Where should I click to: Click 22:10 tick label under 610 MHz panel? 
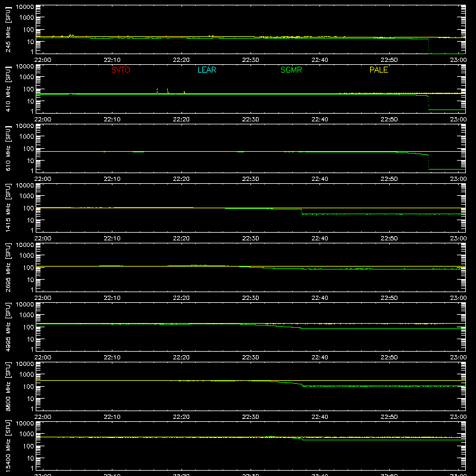pos(112,179)
